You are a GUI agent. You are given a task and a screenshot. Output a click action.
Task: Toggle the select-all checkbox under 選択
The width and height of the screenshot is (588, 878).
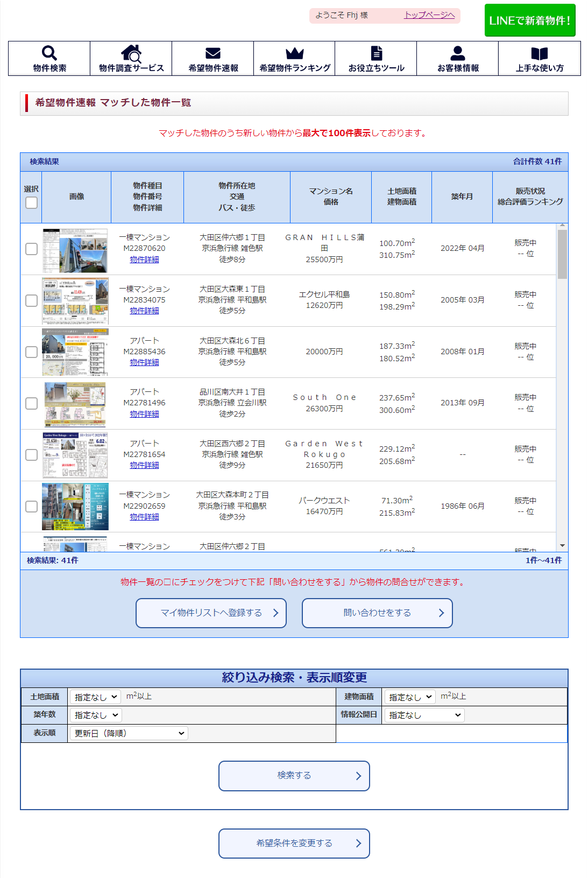[x=32, y=202]
